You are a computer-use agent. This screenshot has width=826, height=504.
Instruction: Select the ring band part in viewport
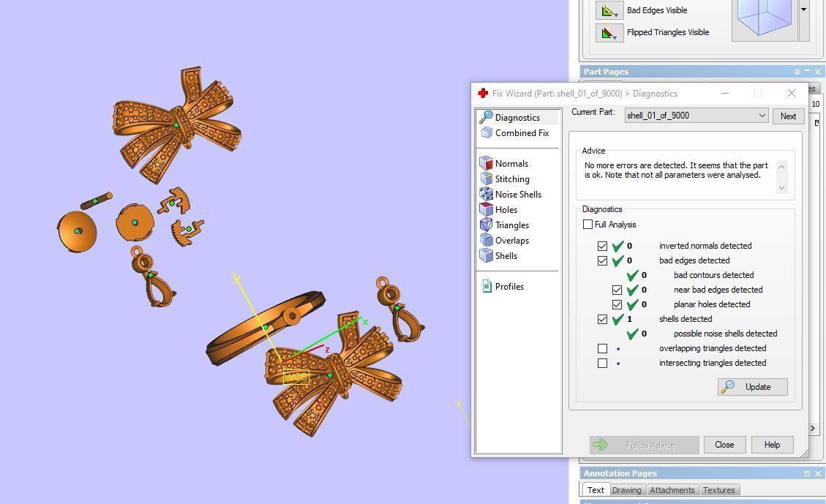tap(265, 327)
